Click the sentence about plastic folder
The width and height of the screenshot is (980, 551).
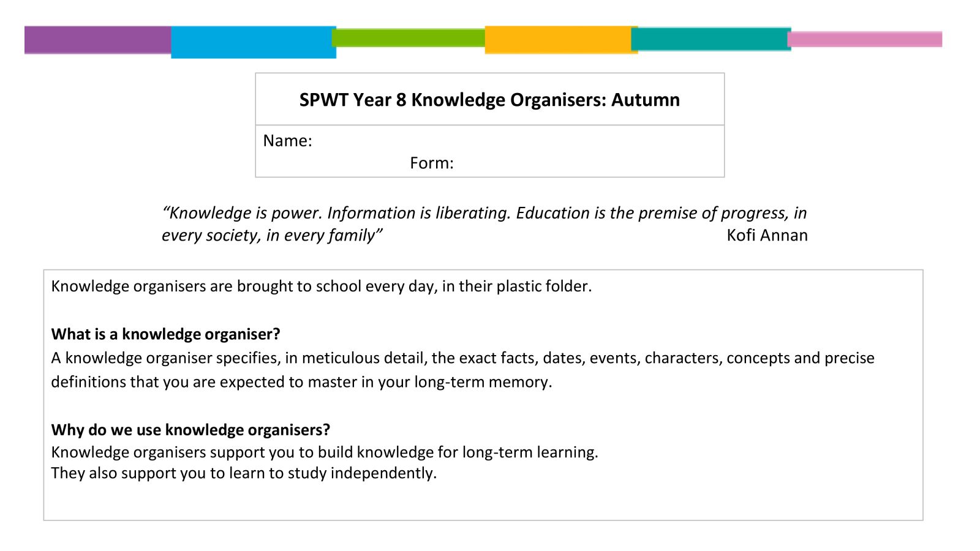click(322, 287)
